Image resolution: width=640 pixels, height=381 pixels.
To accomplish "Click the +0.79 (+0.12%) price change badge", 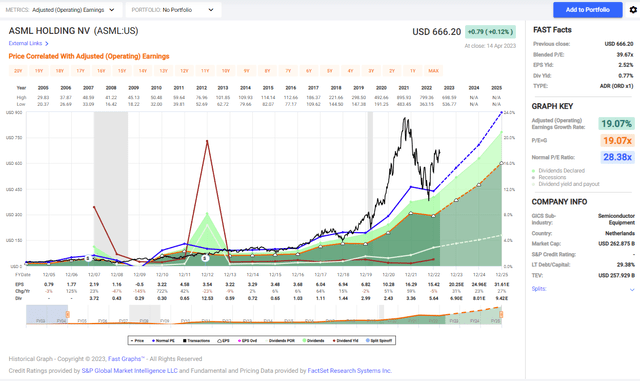I will [490, 32].
